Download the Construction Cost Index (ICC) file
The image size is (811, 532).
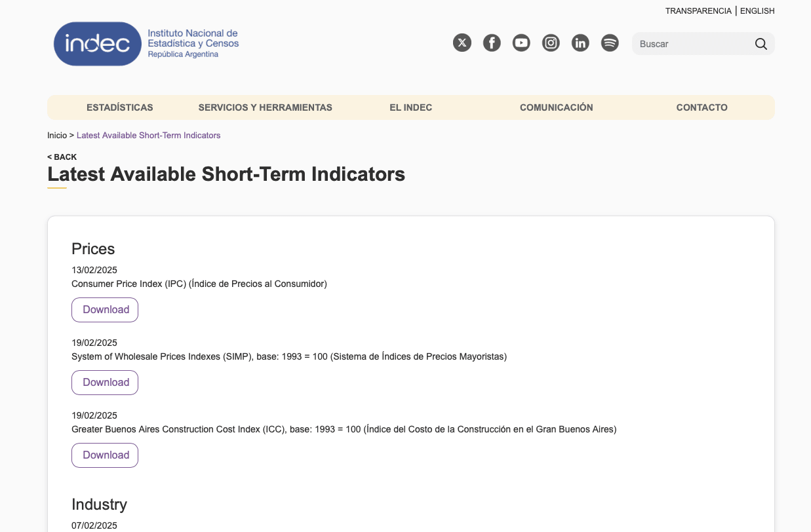coord(105,455)
